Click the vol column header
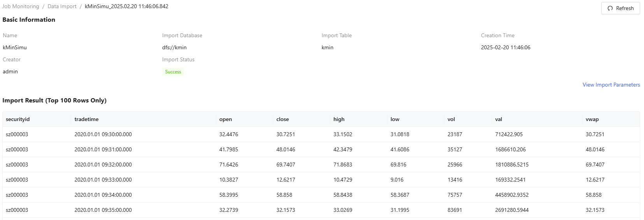The width and height of the screenshot is (644, 220). 451,119
